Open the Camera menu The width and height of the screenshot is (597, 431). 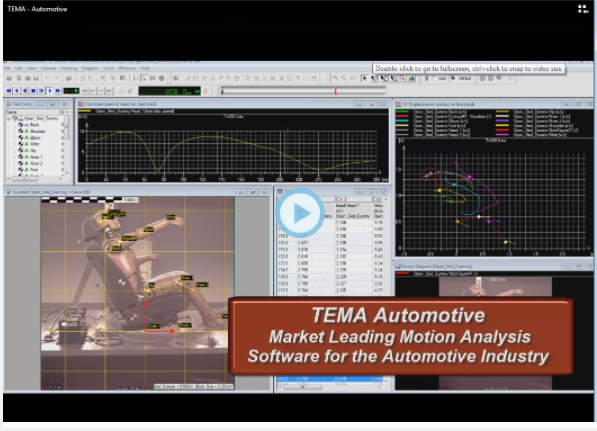point(48,68)
